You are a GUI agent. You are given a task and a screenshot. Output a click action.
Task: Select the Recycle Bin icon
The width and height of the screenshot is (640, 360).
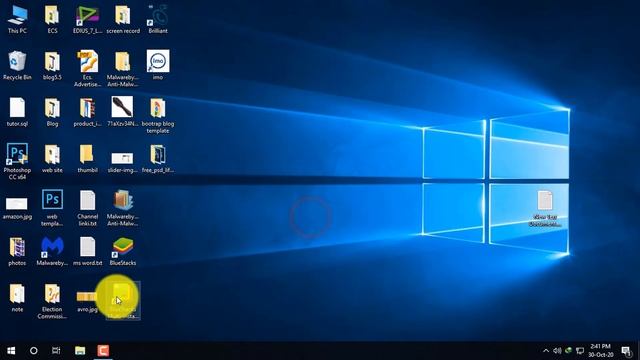pos(17,65)
